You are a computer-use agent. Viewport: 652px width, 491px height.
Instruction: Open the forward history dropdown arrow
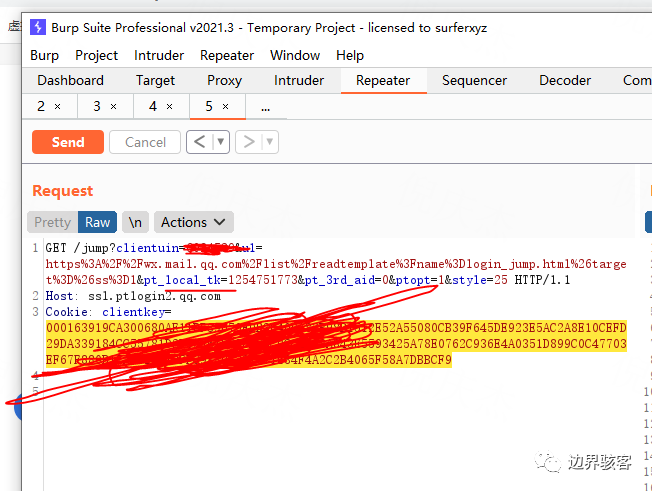[270, 142]
